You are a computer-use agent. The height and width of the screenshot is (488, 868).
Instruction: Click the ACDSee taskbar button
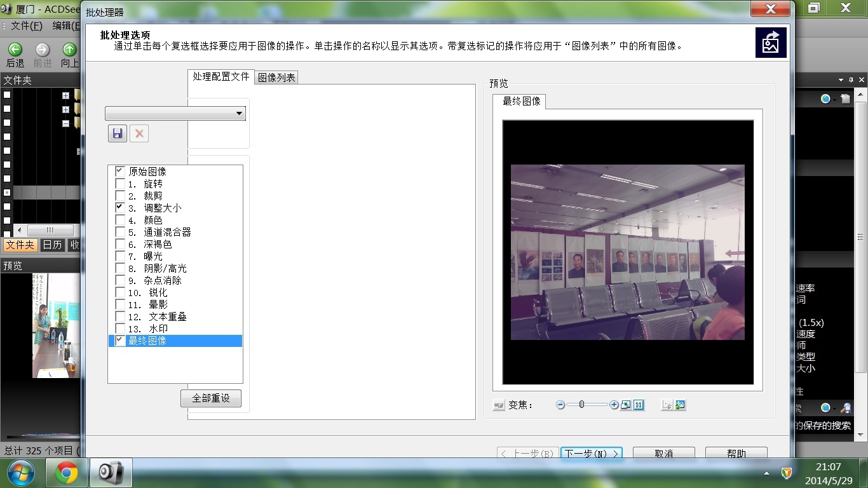point(111,473)
